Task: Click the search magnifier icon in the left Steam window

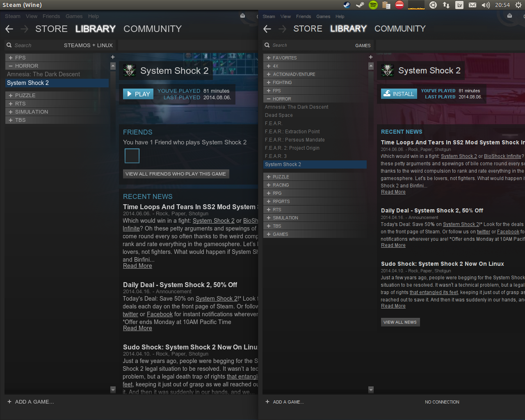Action: (9, 45)
